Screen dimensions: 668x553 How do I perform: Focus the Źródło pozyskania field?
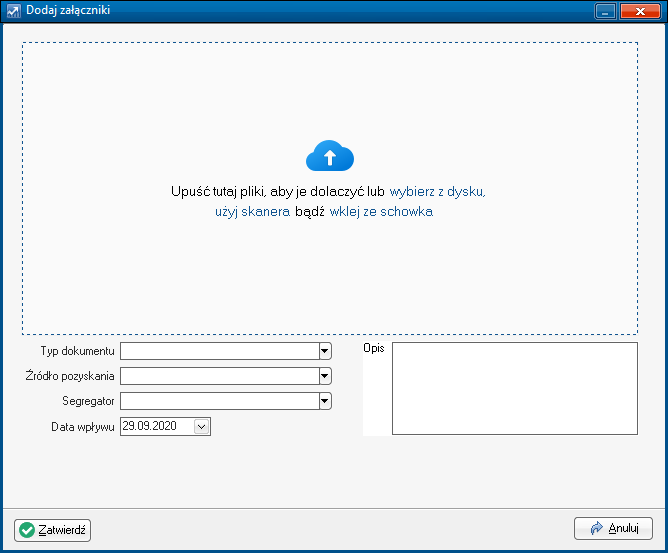(x=220, y=376)
